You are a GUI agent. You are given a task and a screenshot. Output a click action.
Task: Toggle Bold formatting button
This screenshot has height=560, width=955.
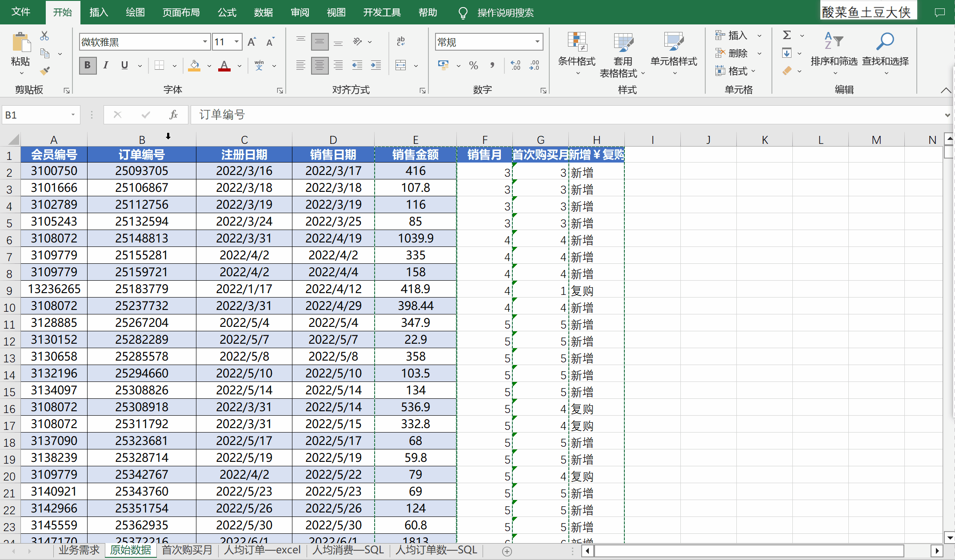click(x=88, y=66)
